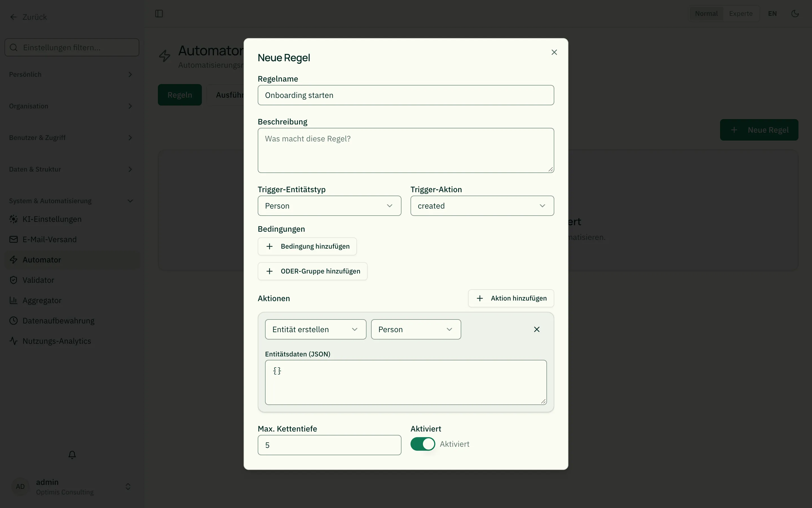Click ODER-Gruppe hinzufügen button

pyautogui.click(x=312, y=271)
